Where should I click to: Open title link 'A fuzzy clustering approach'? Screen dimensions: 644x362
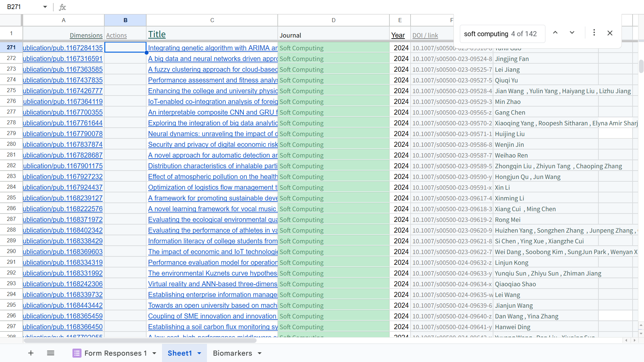point(213,69)
